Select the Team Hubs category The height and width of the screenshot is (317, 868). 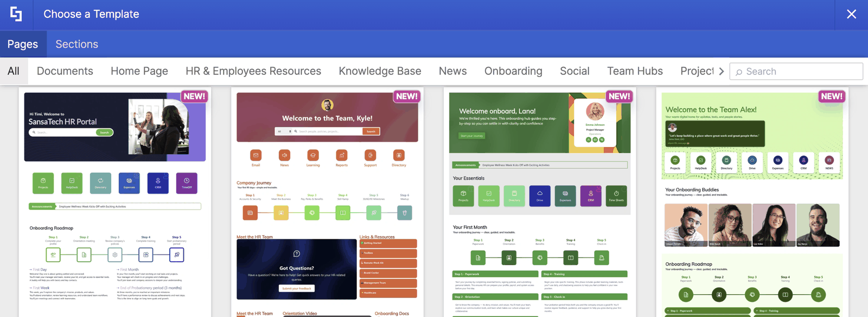pos(635,71)
